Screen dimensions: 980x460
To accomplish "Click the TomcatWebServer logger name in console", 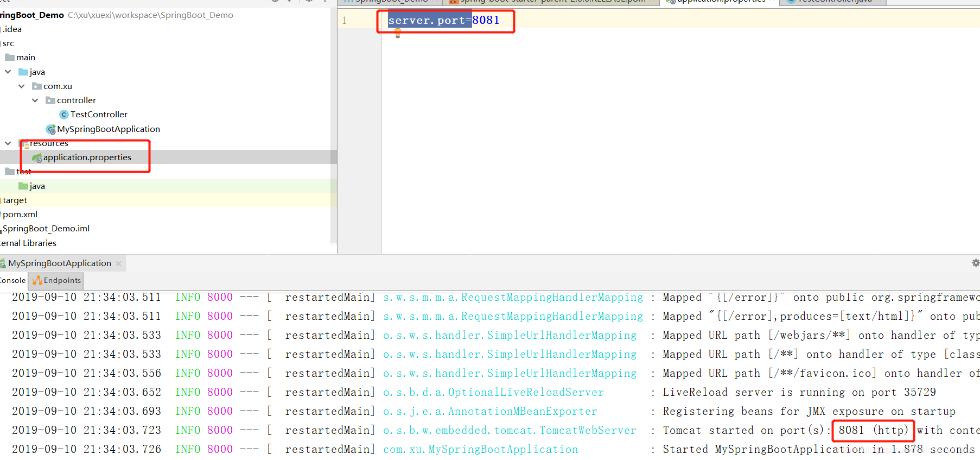I will tap(510, 431).
